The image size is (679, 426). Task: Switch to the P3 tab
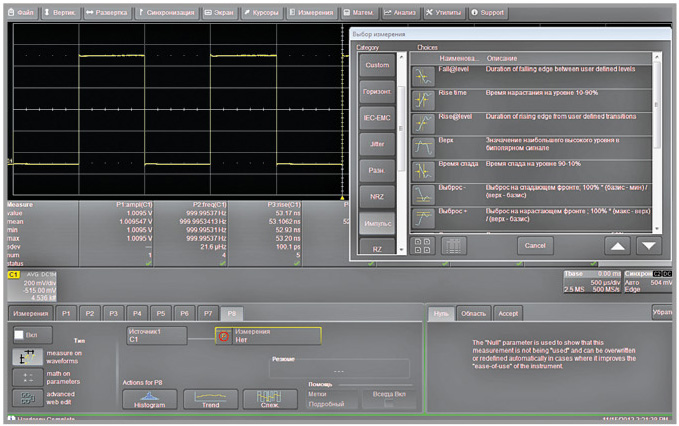pyautogui.click(x=113, y=313)
